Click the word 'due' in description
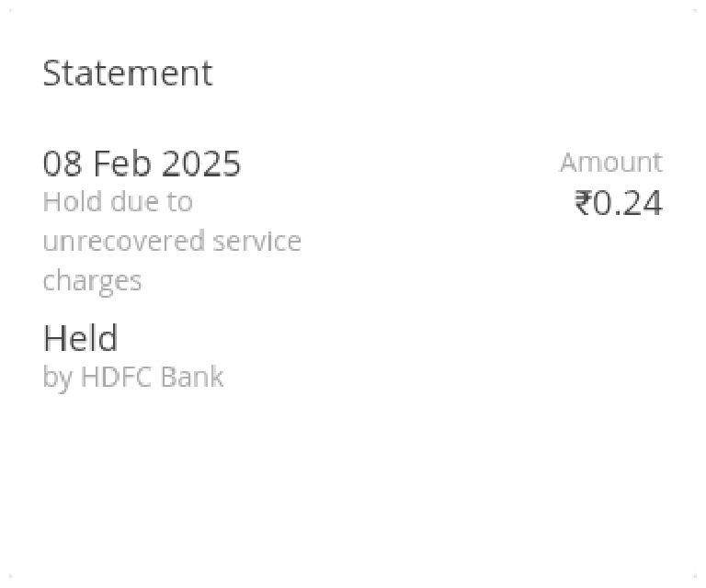Screen dimensions: 706x588 (x=136, y=201)
